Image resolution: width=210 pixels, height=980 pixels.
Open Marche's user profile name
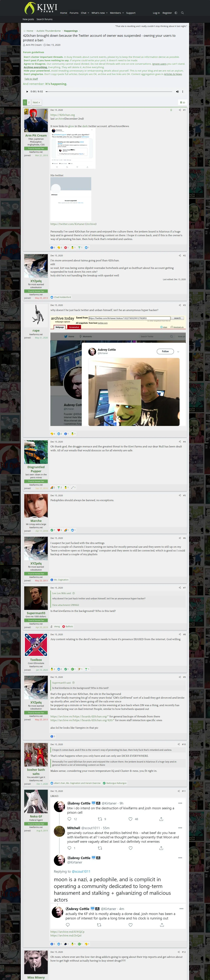[x=36, y=521]
